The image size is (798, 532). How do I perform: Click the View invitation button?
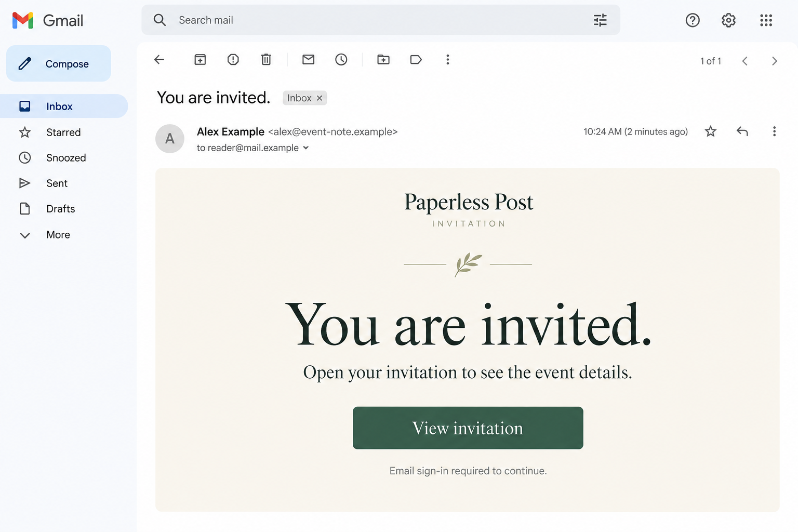tap(468, 428)
